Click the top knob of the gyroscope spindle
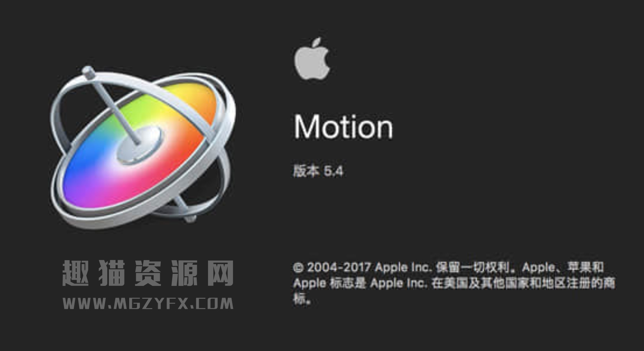 point(88,72)
